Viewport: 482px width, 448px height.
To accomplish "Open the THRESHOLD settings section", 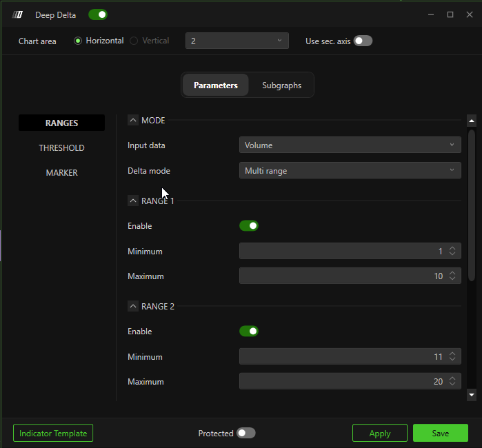I will 61,148.
